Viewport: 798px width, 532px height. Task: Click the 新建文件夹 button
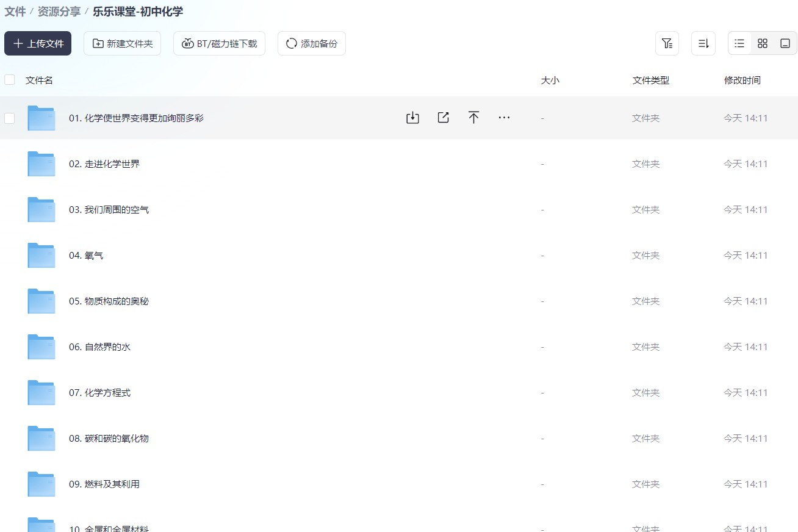(x=122, y=43)
